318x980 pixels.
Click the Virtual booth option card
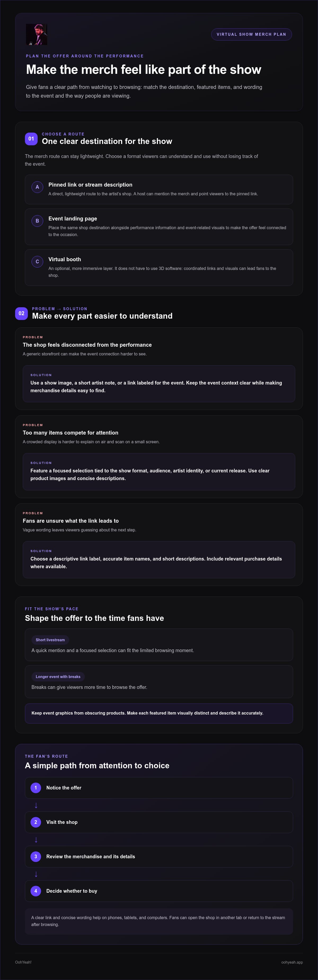(x=159, y=268)
